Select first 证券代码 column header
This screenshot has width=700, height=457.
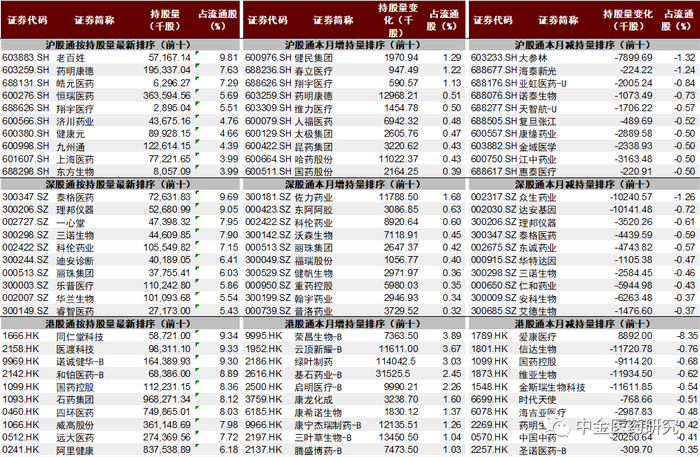[27, 20]
